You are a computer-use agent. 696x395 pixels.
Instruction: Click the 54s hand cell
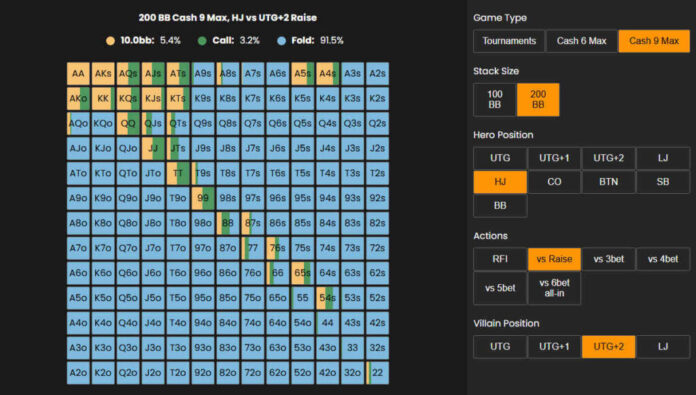(327, 298)
